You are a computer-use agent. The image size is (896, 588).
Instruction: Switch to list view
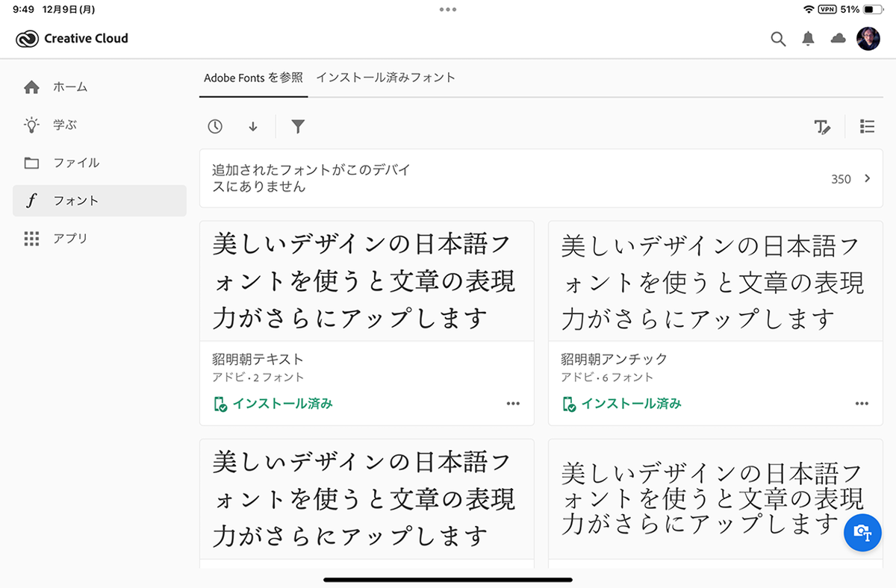coord(867,127)
